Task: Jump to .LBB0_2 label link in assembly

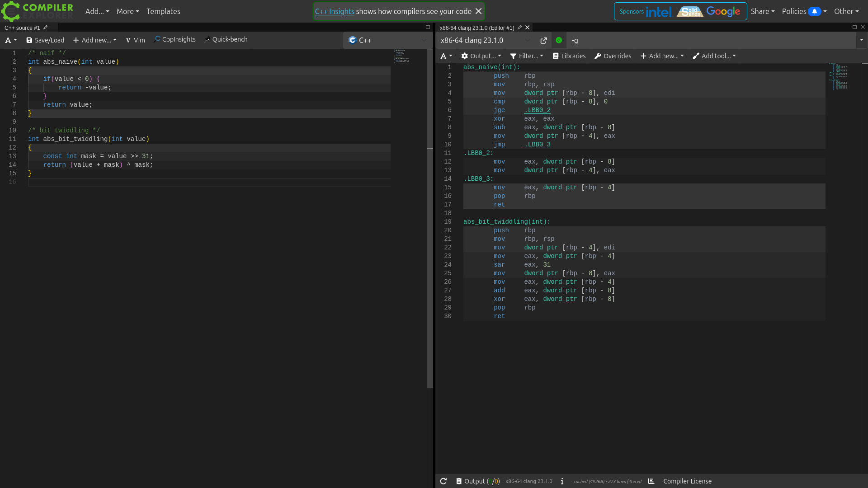Action: [537, 110]
